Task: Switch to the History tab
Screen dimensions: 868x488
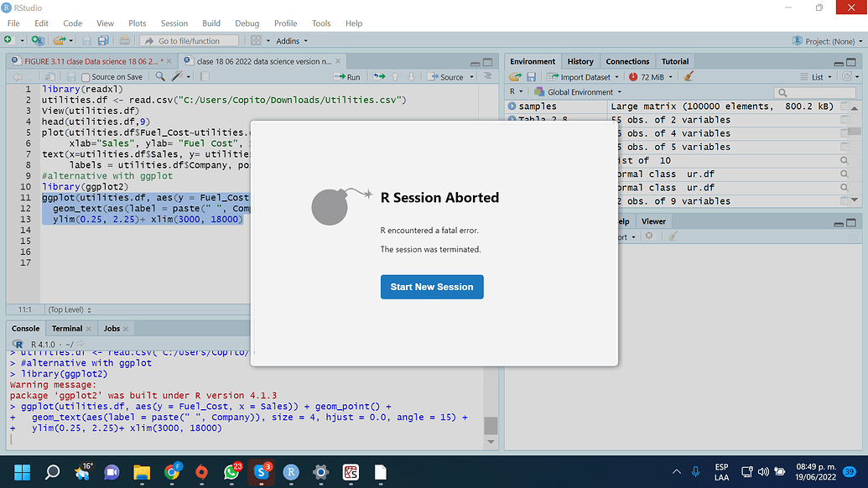Action: point(580,60)
